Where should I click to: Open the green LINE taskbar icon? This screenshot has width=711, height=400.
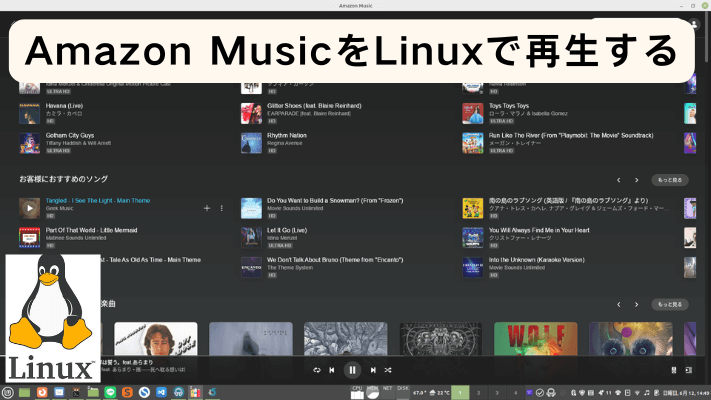(110, 392)
